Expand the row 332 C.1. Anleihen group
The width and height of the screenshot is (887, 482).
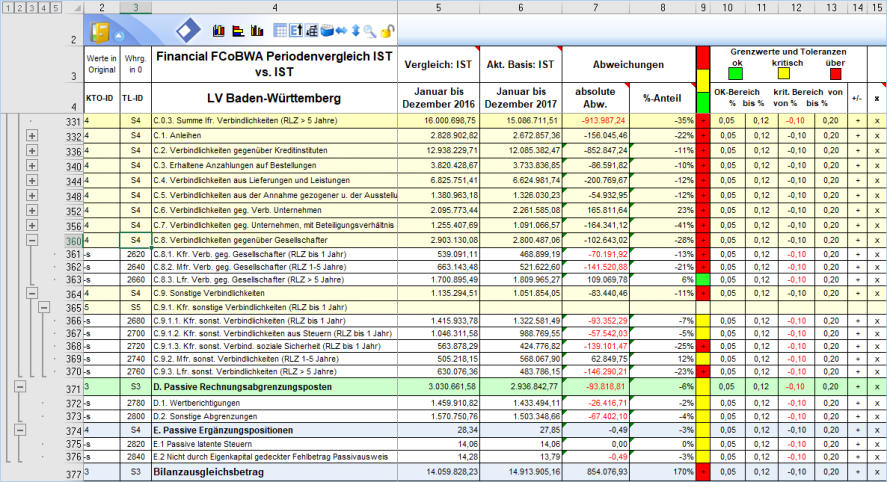[x=31, y=135]
